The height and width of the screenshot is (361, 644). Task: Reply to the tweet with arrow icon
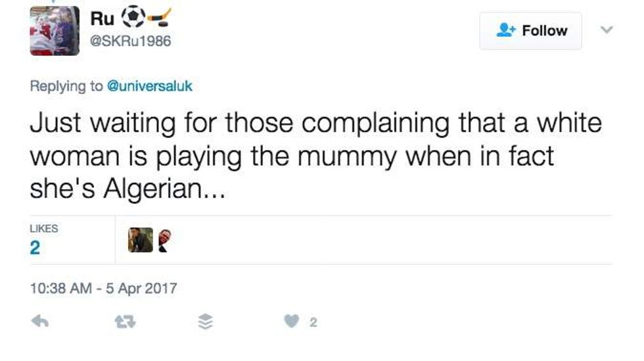point(39,322)
